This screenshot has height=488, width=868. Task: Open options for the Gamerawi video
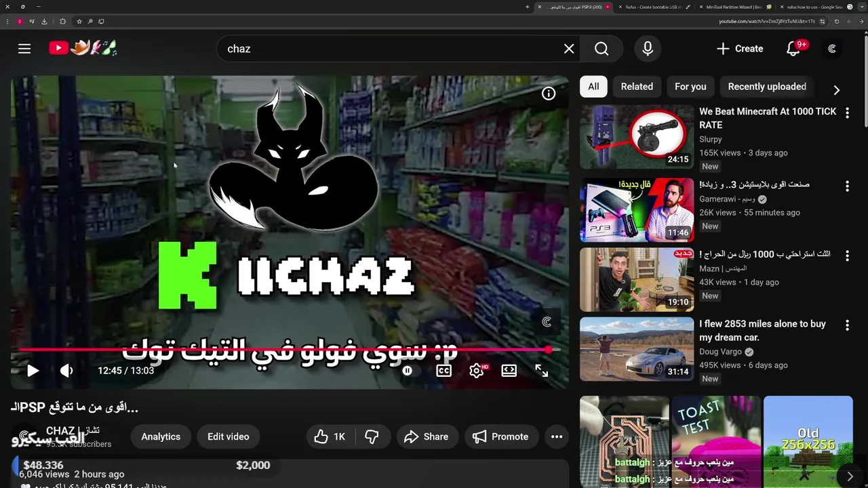coord(847,186)
